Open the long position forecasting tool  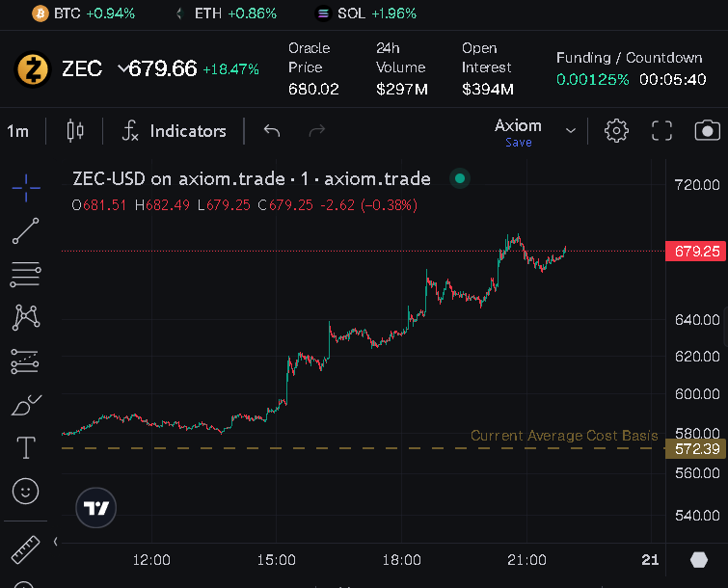point(25,361)
